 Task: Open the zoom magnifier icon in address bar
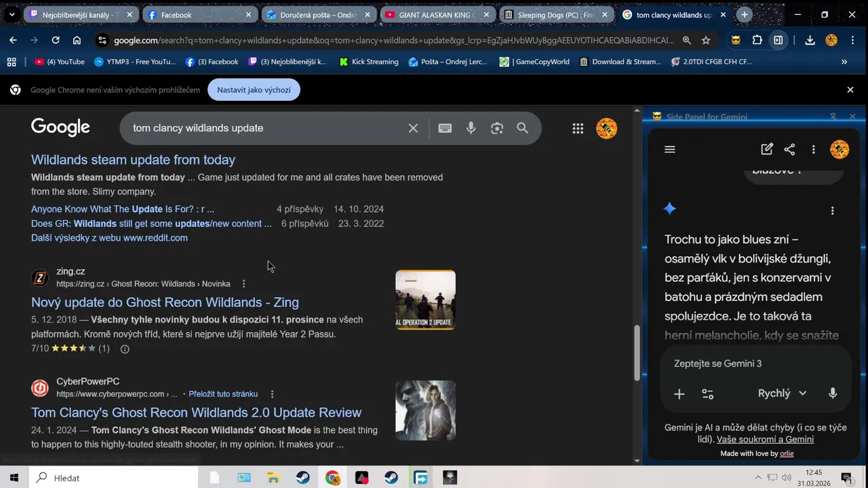pos(687,40)
